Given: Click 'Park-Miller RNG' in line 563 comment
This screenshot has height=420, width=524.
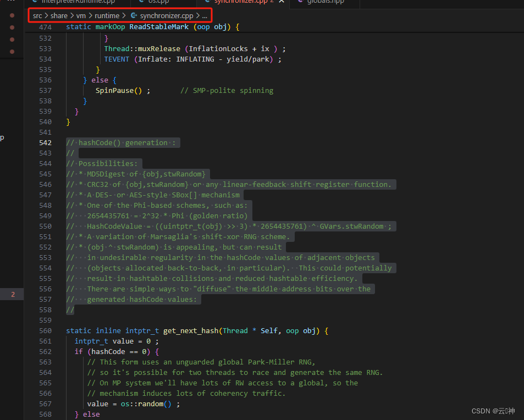Looking at the screenshot, I should pyautogui.click(x=280, y=362).
